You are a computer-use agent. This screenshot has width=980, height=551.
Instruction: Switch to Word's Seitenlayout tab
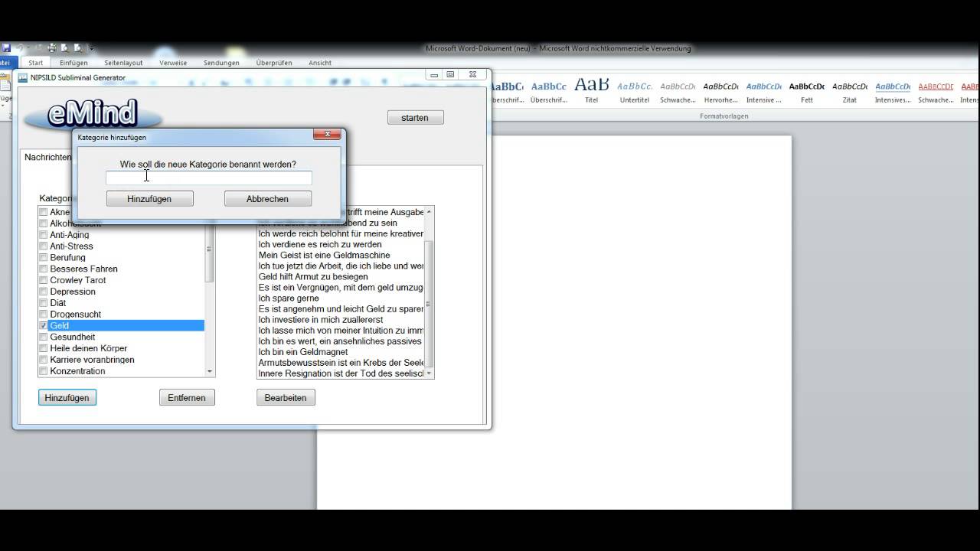tap(123, 63)
